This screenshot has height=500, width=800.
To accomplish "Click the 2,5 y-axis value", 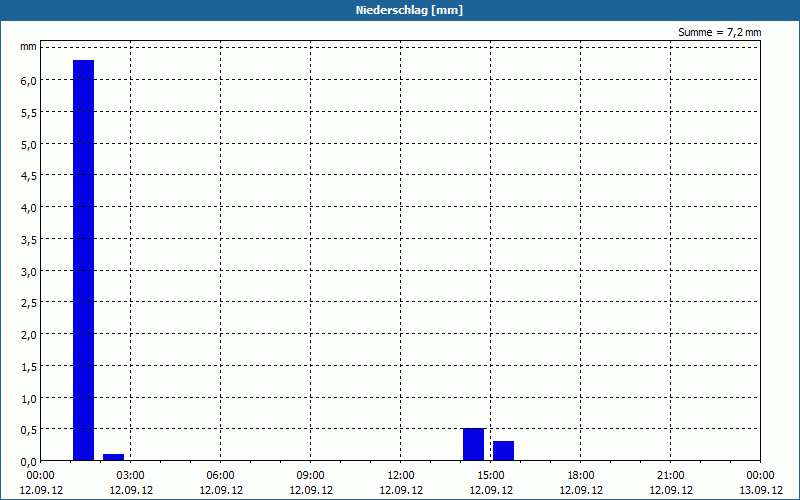I will click(29, 303).
